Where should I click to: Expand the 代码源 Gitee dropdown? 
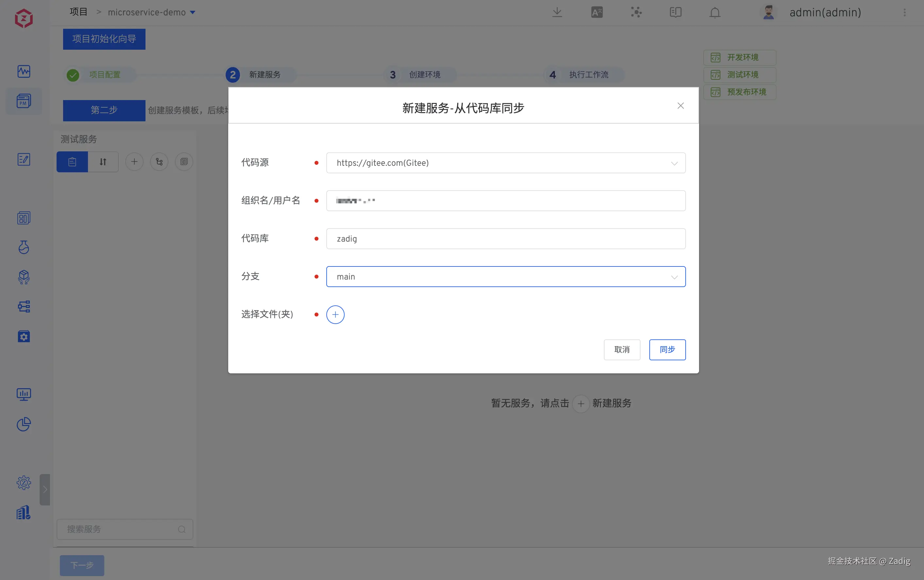505,163
